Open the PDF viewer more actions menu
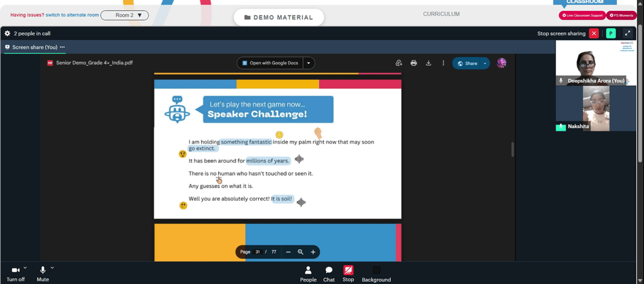This screenshot has height=284, width=644. click(x=443, y=63)
